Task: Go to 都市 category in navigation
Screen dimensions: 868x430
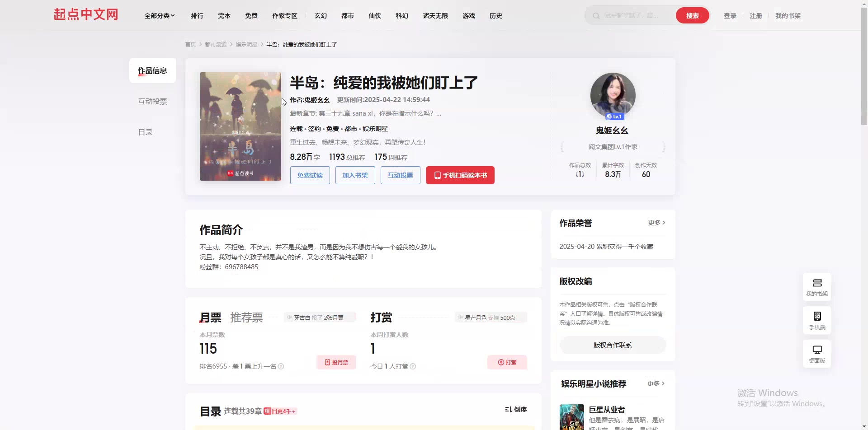Action: pyautogui.click(x=348, y=16)
